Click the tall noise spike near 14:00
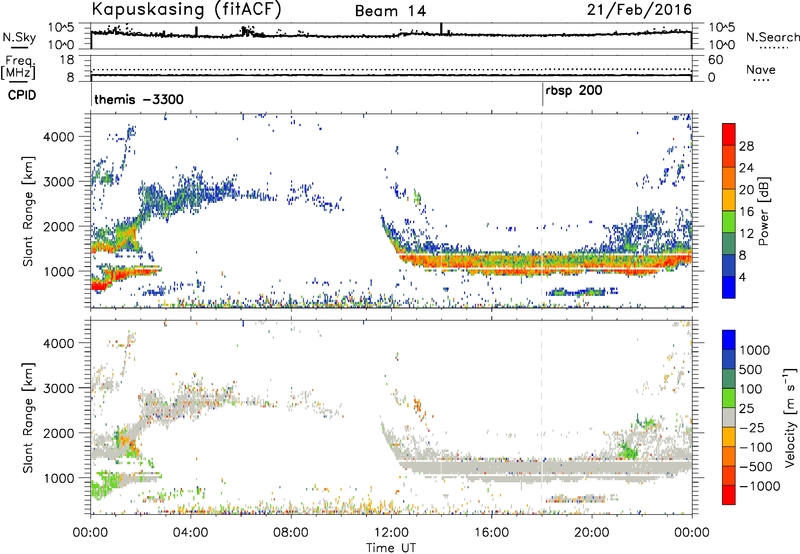Screen dimensions: 800x554 click(x=441, y=29)
